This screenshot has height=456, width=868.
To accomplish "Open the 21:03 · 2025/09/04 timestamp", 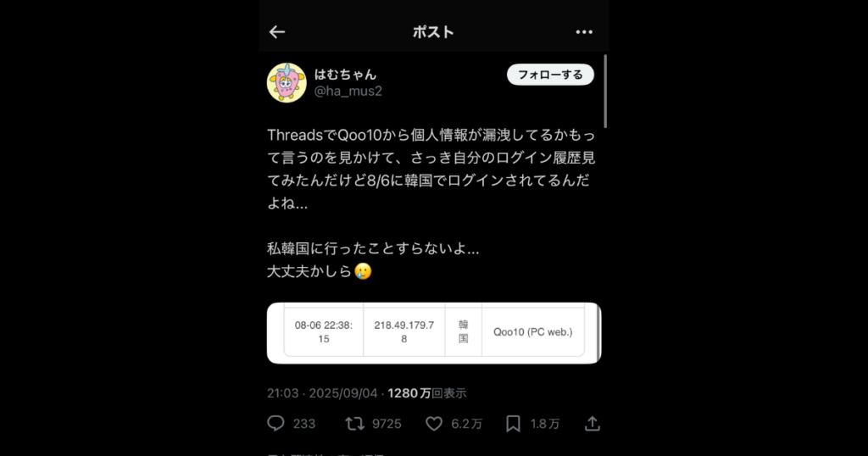I will [322, 393].
